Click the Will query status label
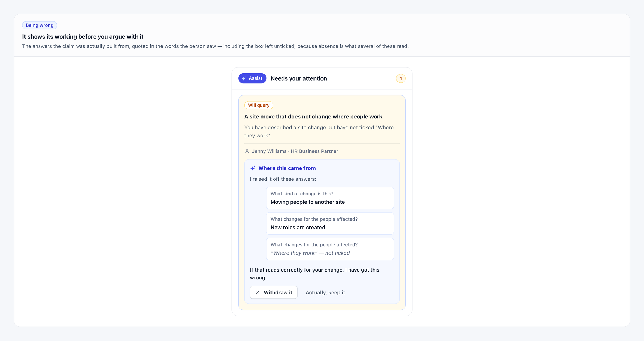Viewport: 644px width, 341px height. (x=259, y=105)
